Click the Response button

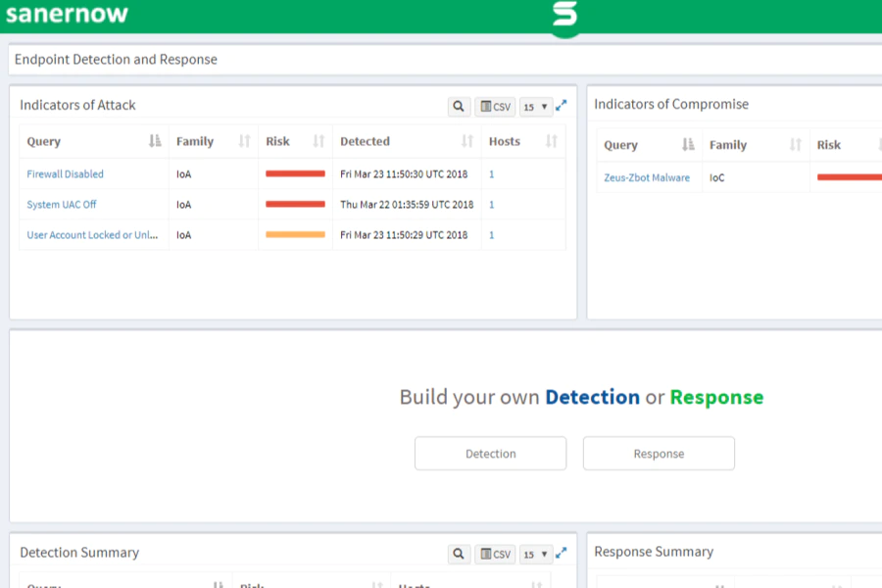(x=659, y=454)
